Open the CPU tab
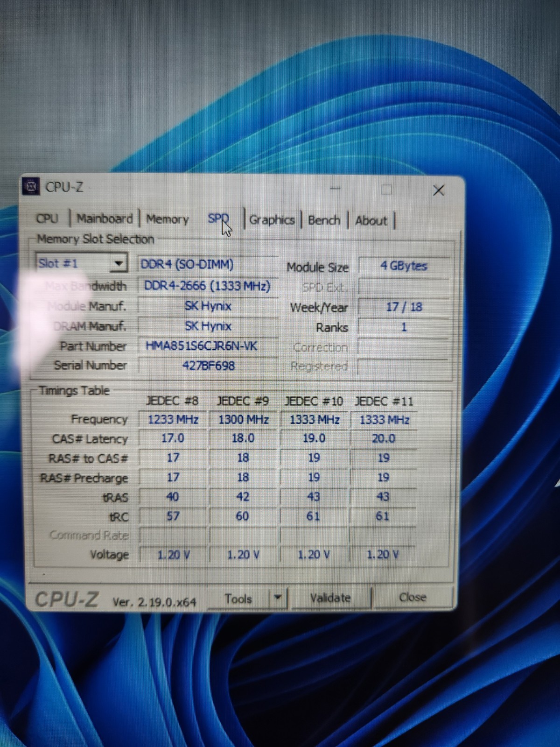Image resolution: width=560 pixels, height=747 pixels. (x=48, y=218)
